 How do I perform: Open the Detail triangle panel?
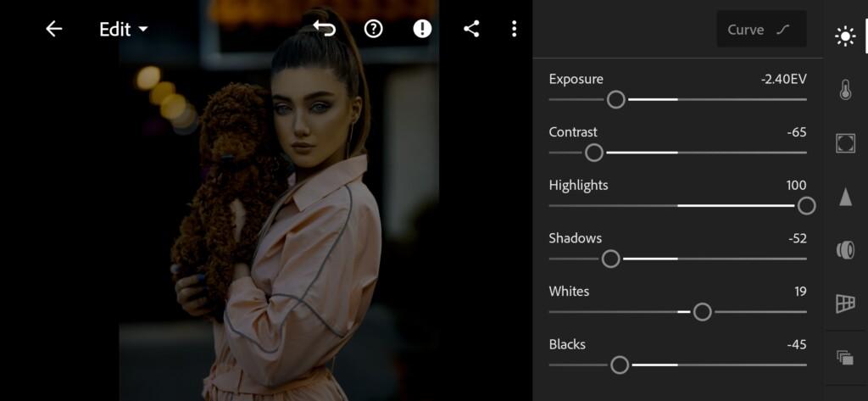point(845,197)
